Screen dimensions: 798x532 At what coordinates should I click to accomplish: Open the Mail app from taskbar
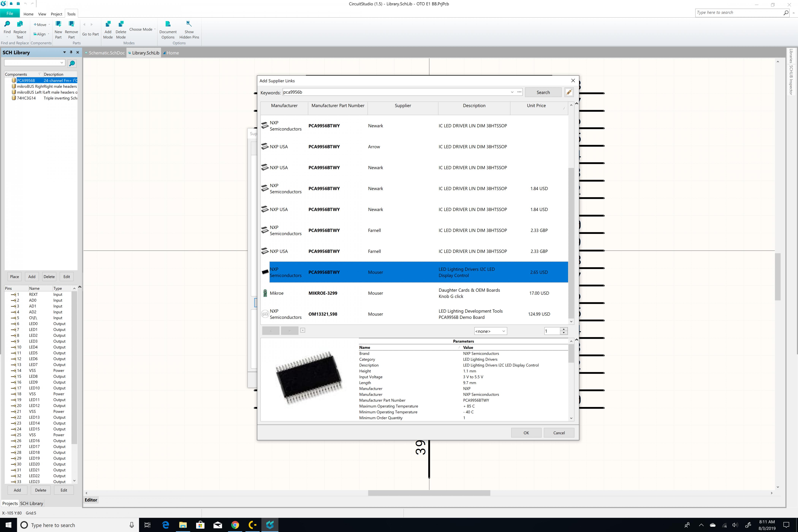coord(218,525)
